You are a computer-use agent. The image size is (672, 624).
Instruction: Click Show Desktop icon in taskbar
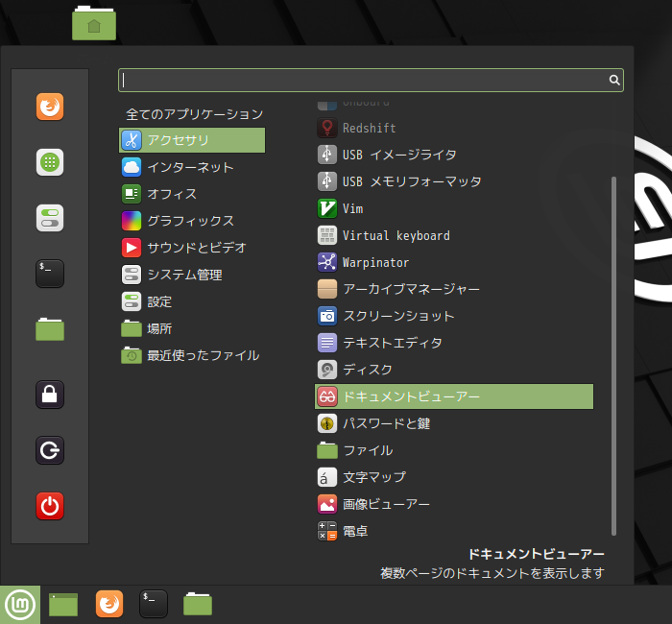click(x=63, y=605)
